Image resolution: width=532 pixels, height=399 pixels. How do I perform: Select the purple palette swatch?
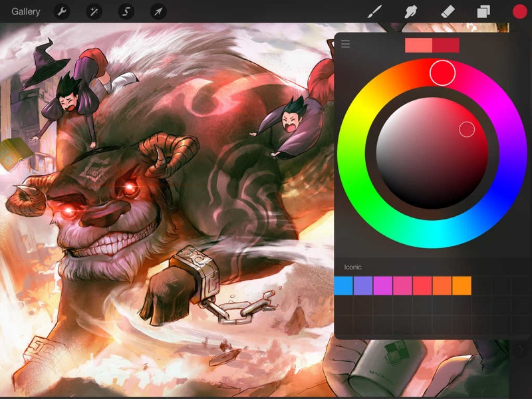tap(363, 286)
